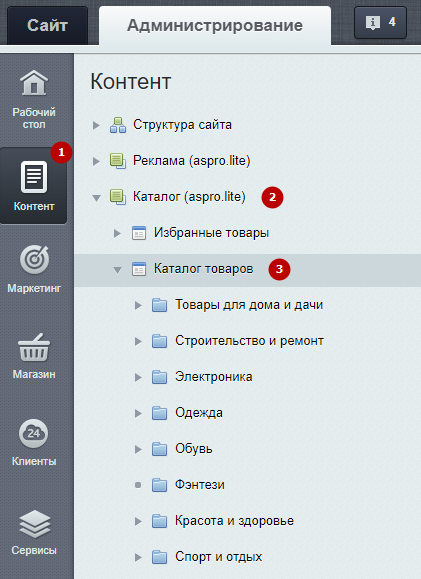This screenshot has height=579, width=421.
Task: Open the Клиенты cloud 24 icon
Action: pyautogui.click(x=34, y=433)
